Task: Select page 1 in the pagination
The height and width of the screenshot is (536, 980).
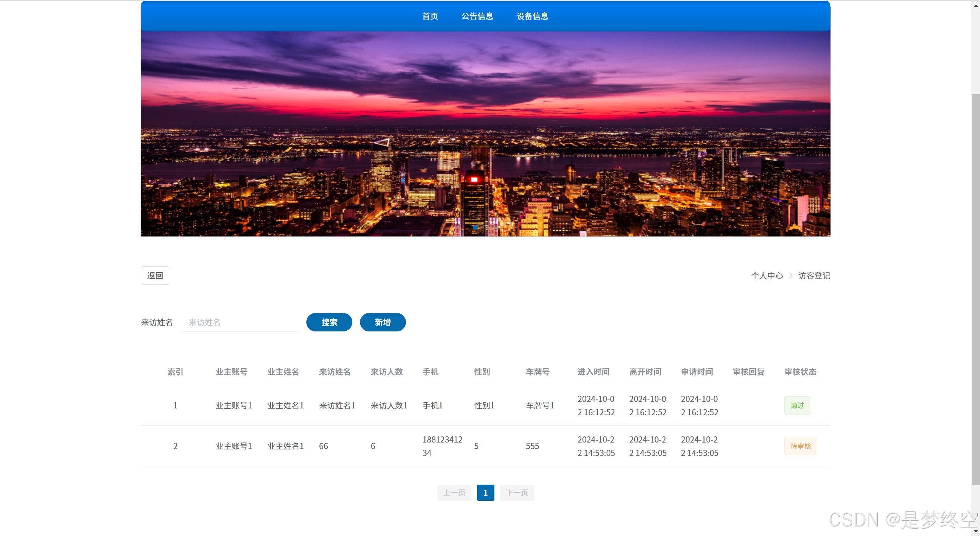Action: 485,493
